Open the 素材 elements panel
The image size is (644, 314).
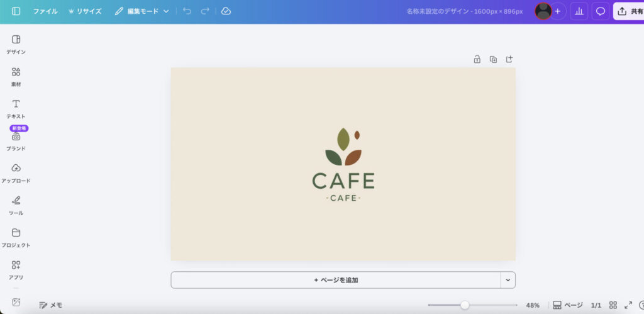click(16, 76)
